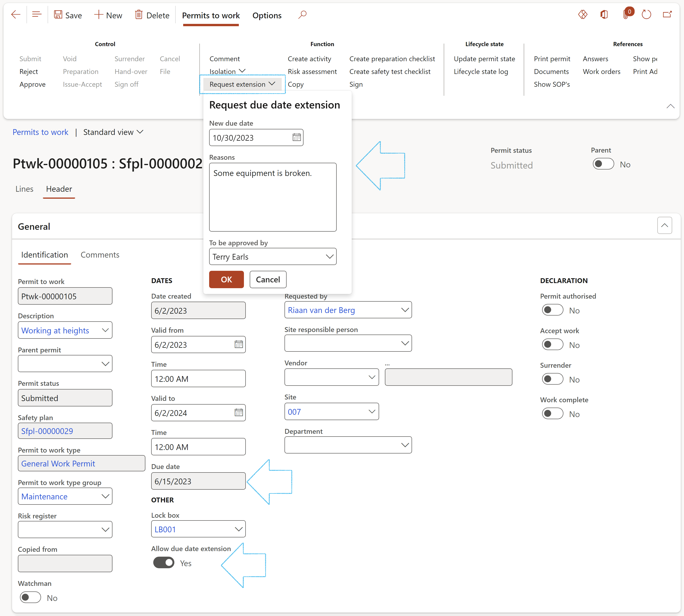Open in Office icon
Screen dimensions: 684x616
point(604,15)
